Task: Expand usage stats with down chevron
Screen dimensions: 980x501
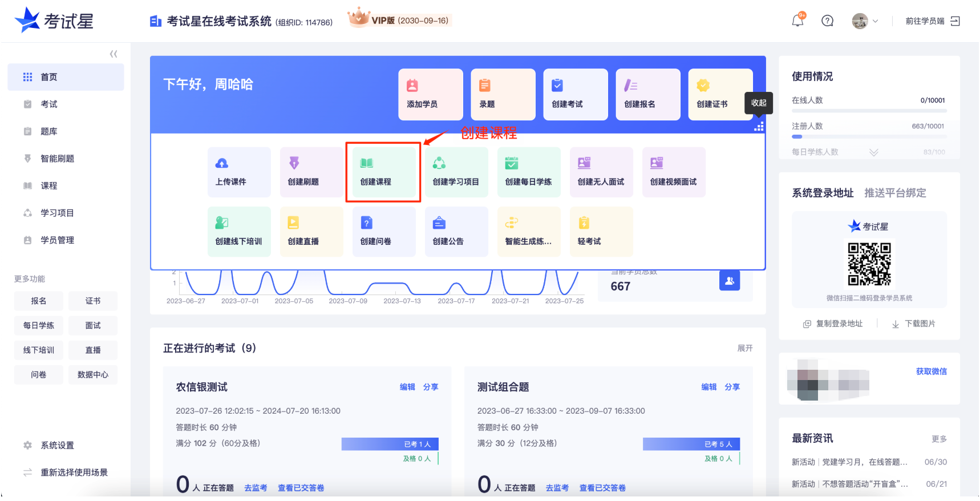Action: (873, 152)
